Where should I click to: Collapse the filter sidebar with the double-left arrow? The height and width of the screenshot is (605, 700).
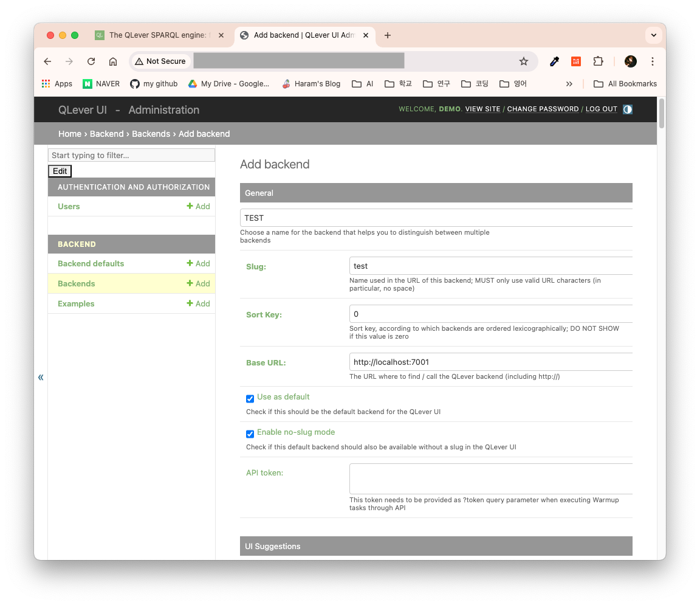[x=40, y=377]
